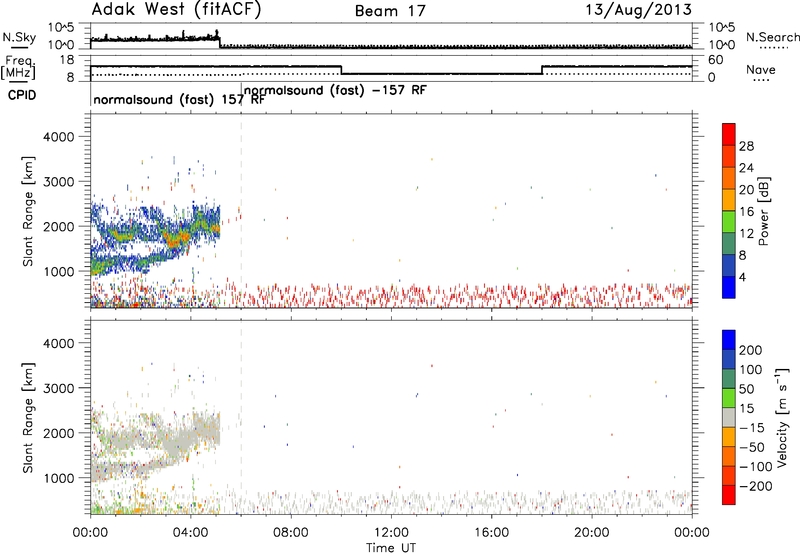Click the sky noise drop near 05:00
The image size is (800, 554).
220,41
